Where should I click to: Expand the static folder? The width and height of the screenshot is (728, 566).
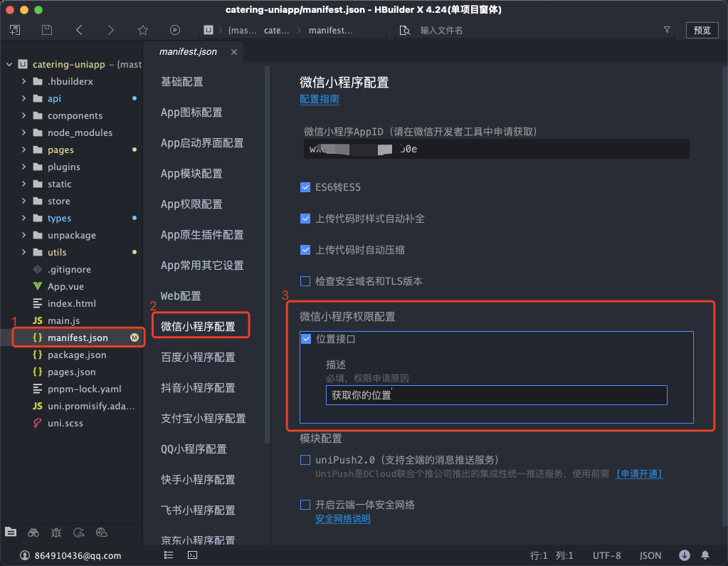23,184
